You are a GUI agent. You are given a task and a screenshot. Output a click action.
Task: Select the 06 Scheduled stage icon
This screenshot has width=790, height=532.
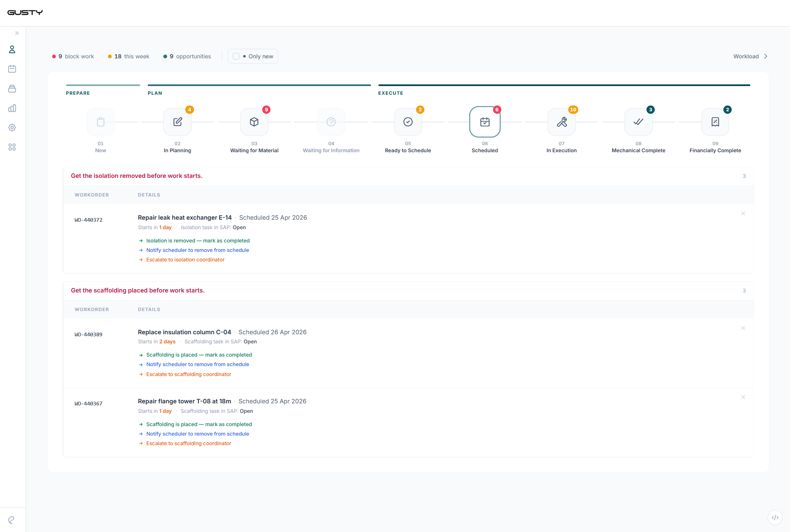click(485, 122)
